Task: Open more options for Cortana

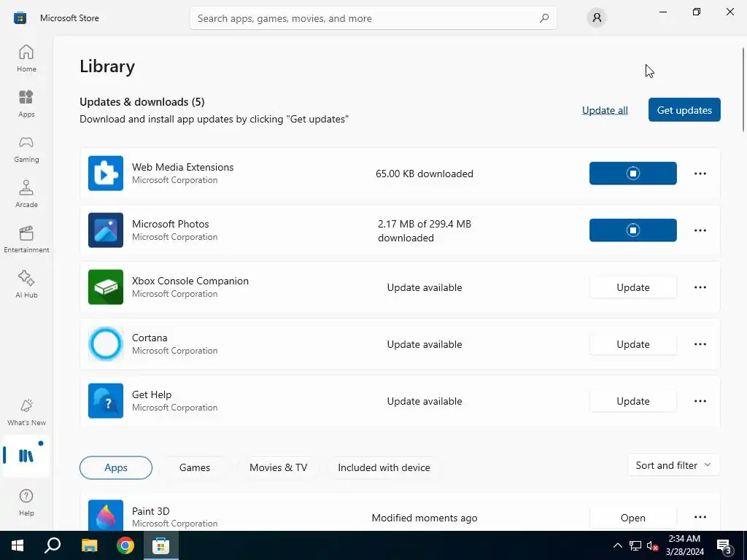Action: (700, 344)
